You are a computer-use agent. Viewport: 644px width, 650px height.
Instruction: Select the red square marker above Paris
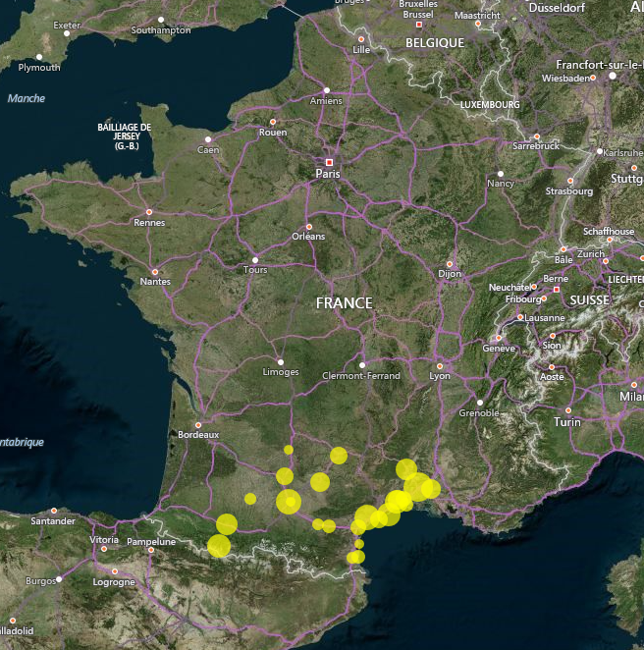330,162
